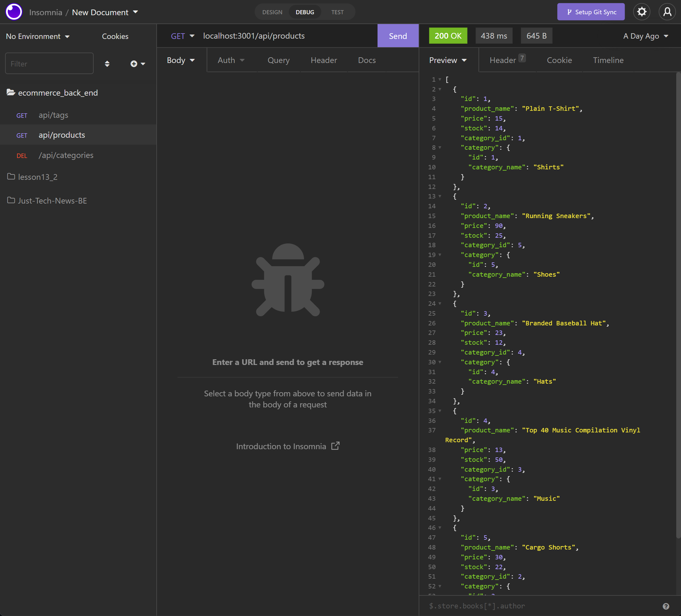
Task: Switch to the Query tab
Action: click(278, 60)
